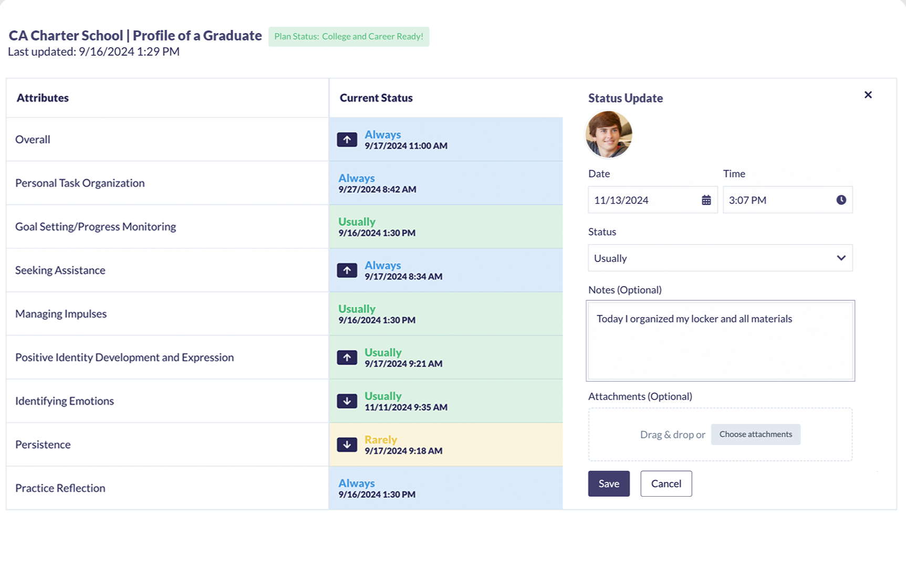
Task: Click the up arrow in Positive Identity row
Action: [347, 358]
